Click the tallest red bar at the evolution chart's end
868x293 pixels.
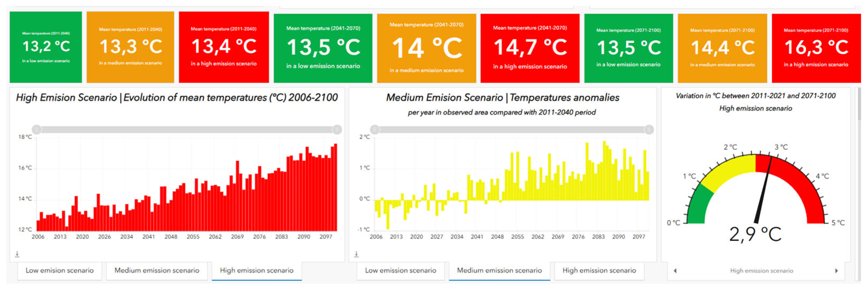tap(335, 187)
